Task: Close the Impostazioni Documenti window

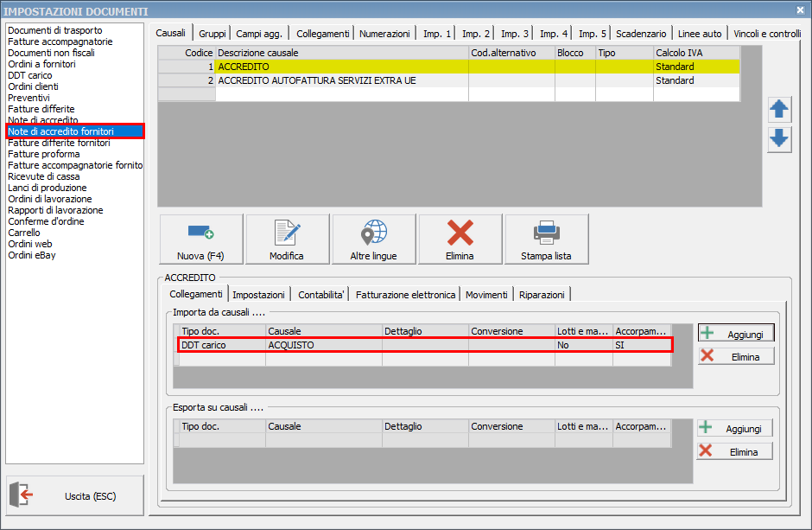Action: pos(800,10)
